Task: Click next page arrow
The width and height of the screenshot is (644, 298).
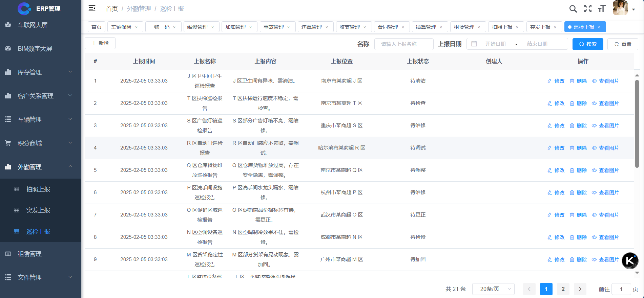Action: click(580, 289)
